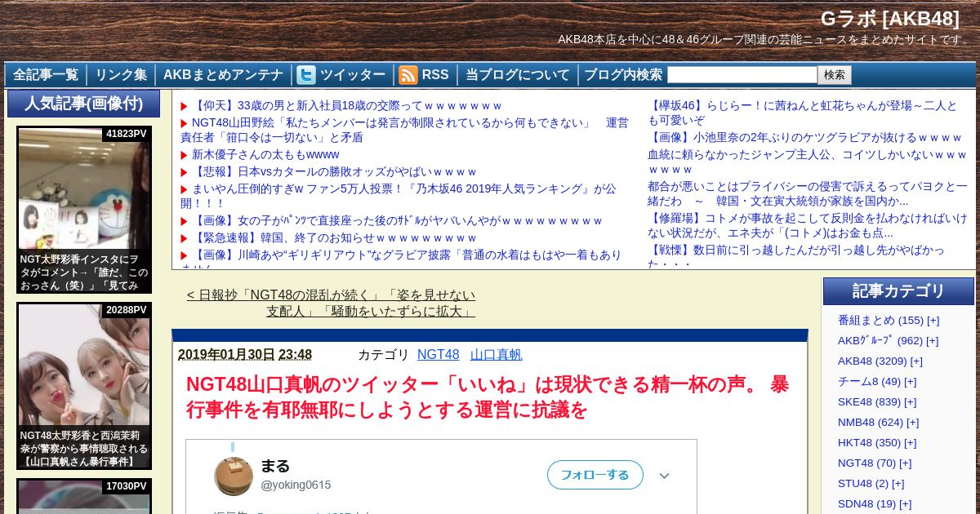This screenshot has width=980, height=514.
Task: Open the まる account name in the tweet
Action: pyautogui.click(x=275, y=466)
